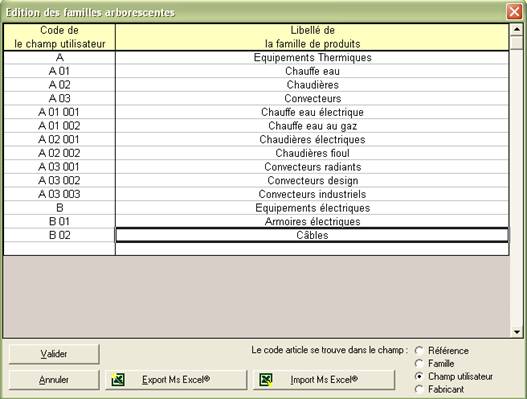Click the 'Equipements Thermiques' label
527x399 pixels.
coord(312,57)
